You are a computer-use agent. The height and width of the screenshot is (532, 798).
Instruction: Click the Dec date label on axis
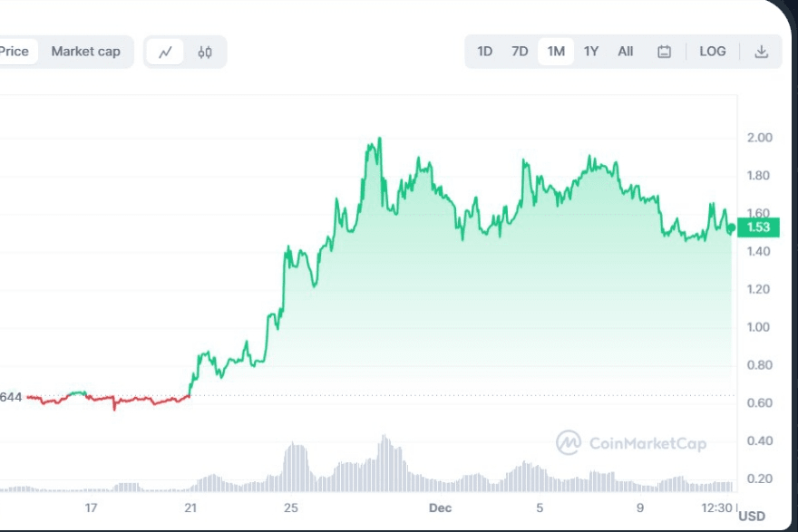click(440, 508)
